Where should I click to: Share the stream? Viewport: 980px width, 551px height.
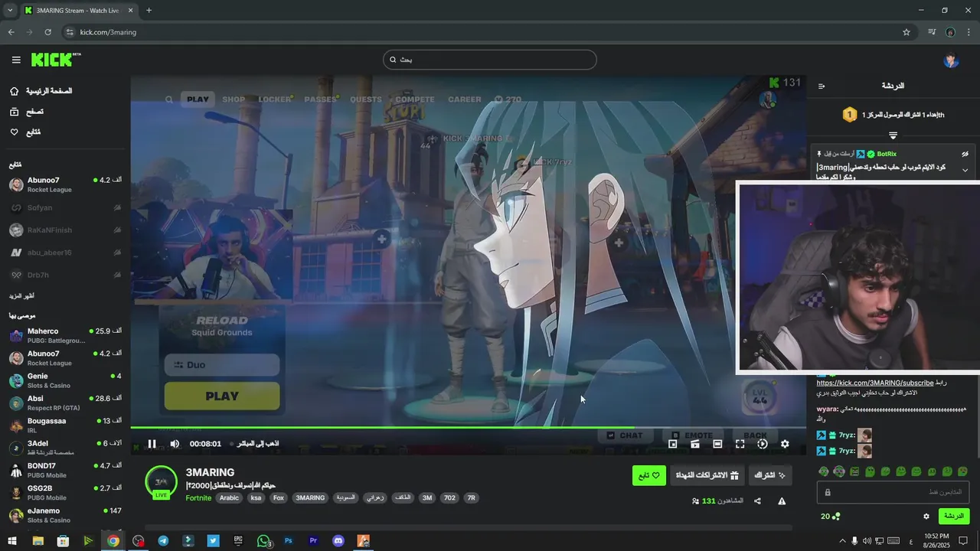click(757, 501)
